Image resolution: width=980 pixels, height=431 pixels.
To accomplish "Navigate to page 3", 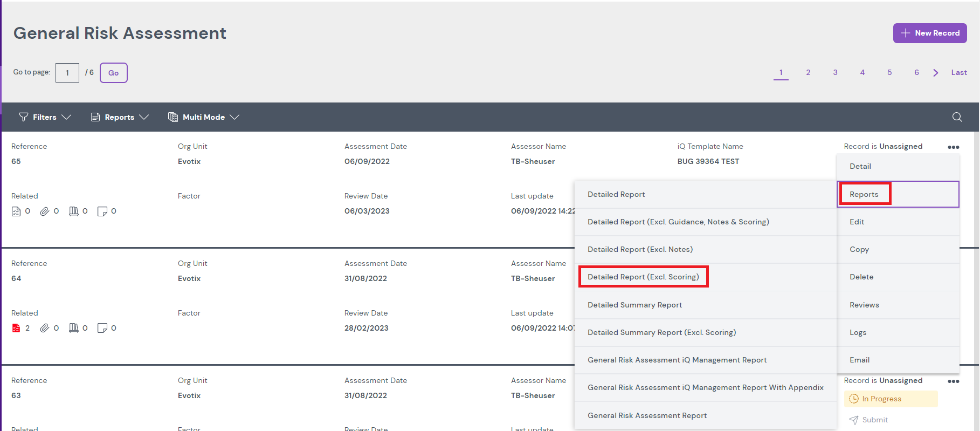I will [835, 73].
